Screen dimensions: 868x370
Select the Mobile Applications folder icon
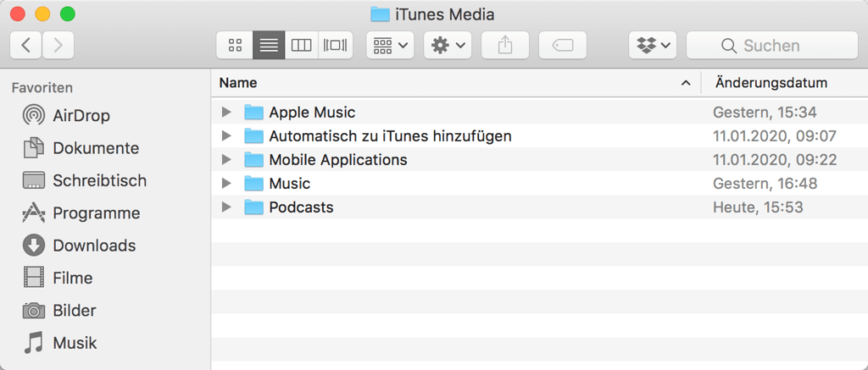click(253, 160)
